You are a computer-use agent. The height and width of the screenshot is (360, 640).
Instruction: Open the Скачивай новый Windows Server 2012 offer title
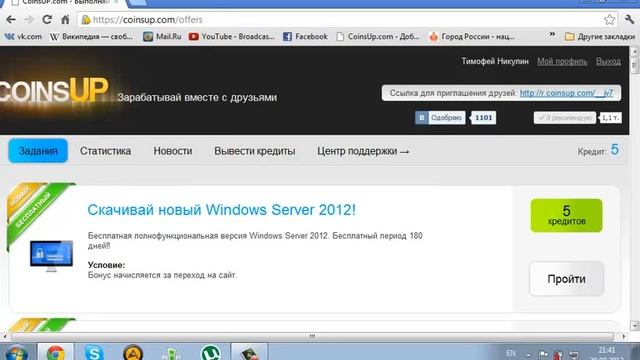click(222, 210)
